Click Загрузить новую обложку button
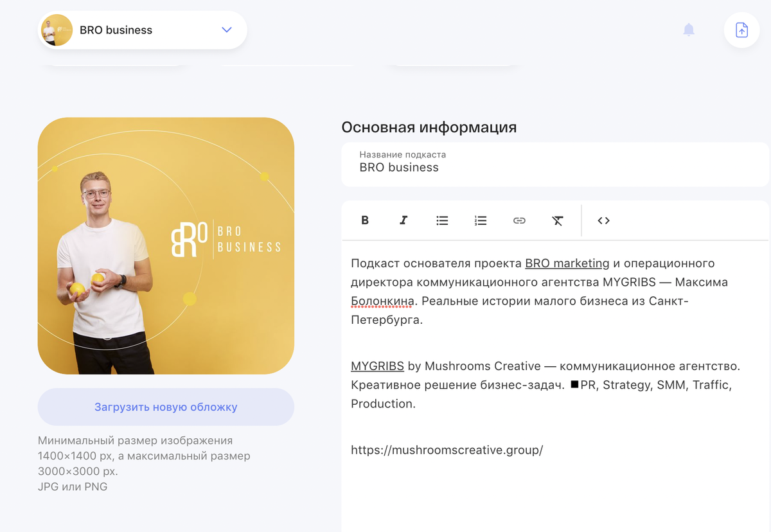Viewport: 771px width, 532px height. coord(166,407)
